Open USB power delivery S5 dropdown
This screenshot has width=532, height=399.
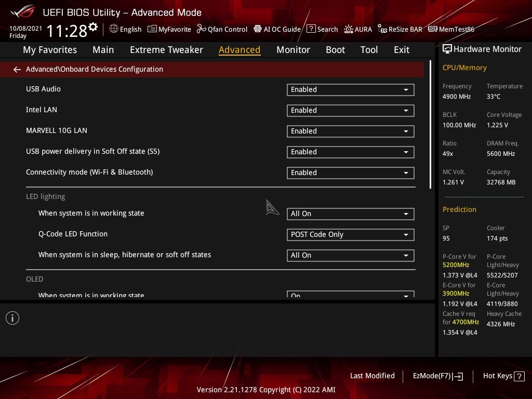click(351, 152)
